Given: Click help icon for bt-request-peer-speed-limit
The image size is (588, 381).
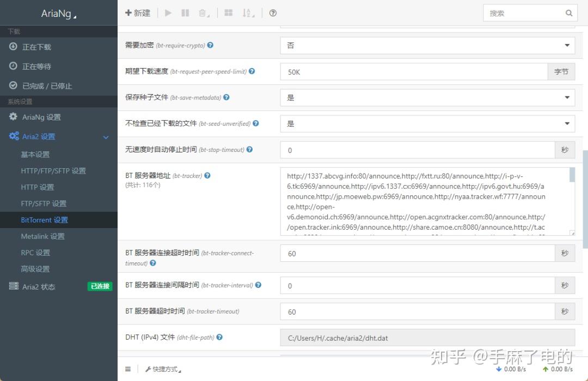Looking at the screenshot, I should [252, 71].
